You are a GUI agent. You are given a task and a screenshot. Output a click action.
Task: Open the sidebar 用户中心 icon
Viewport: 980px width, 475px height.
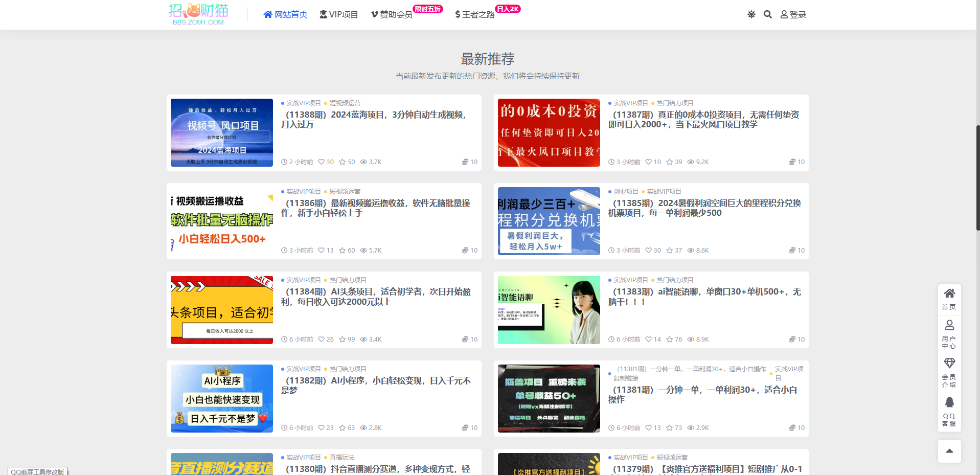click(949, 333)
